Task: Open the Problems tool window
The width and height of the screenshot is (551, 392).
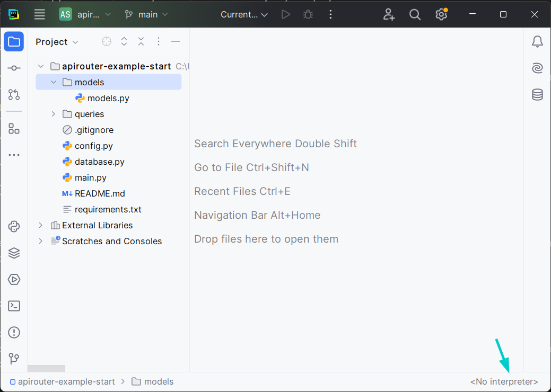Action: [14, 332]
